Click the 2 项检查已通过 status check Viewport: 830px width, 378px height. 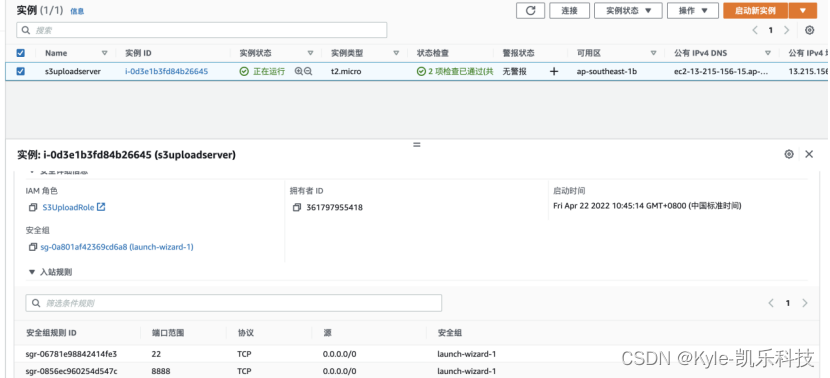[x=455, y=71]
